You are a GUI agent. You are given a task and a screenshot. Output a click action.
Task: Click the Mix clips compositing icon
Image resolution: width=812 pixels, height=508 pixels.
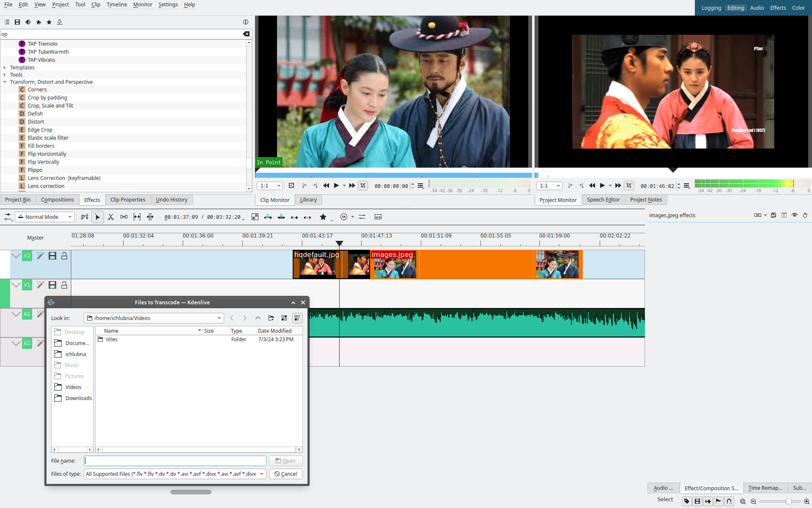255,217
